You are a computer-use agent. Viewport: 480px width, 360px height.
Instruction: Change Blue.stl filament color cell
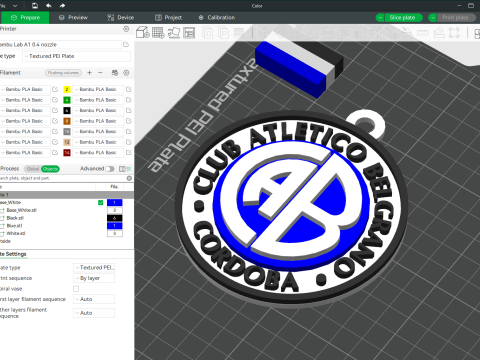coord(115,226)
